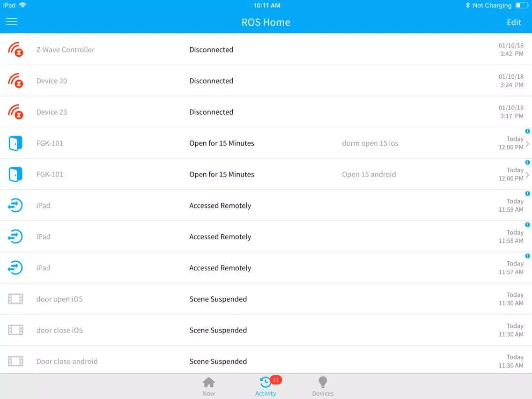Tap alert badge on dorm open 15 ios row
The width and height of the screenshot is (532, 399).
527,131
